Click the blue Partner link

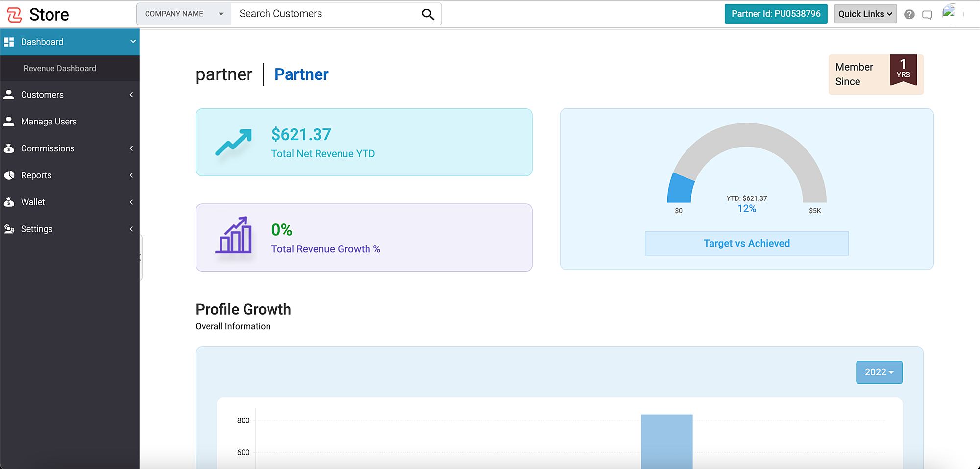[301, 74]
